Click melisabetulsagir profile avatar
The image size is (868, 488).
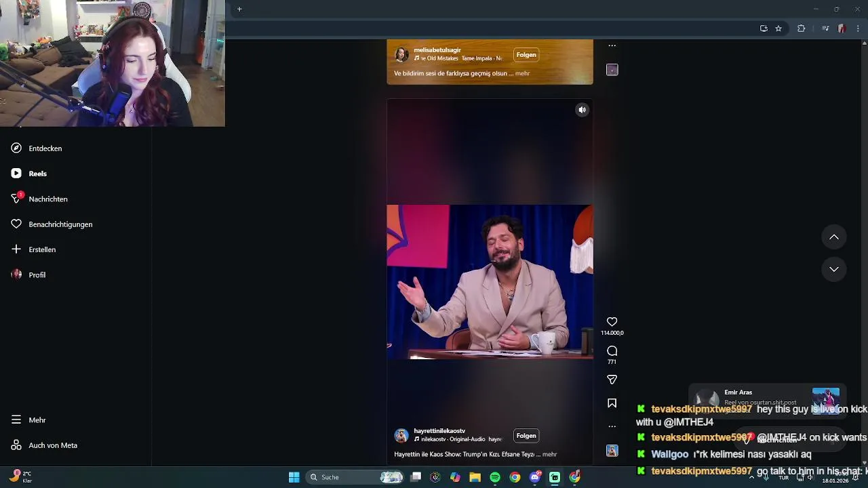pyautogui.click(x=401, y=55)
